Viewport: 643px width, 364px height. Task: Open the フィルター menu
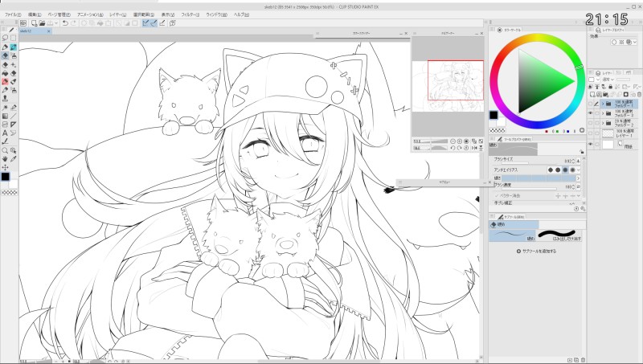pos(190,14)
